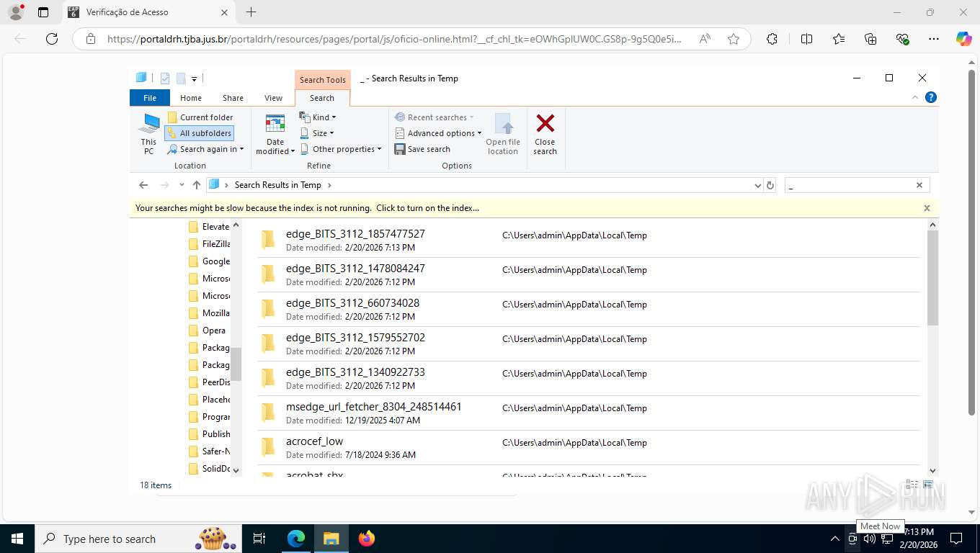Viewport: 980px width, 553px height.
Task: Refresh Explorer search results
Action: coord(770,185)
